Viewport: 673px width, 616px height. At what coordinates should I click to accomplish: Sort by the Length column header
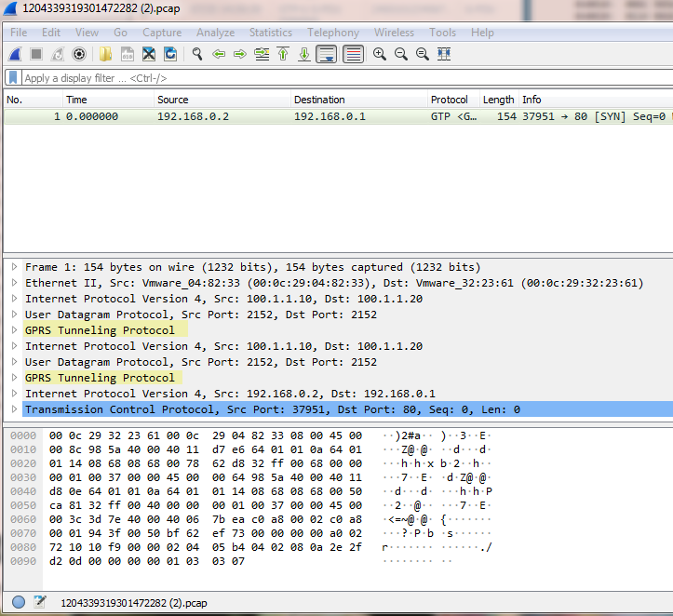coord(499,100)
